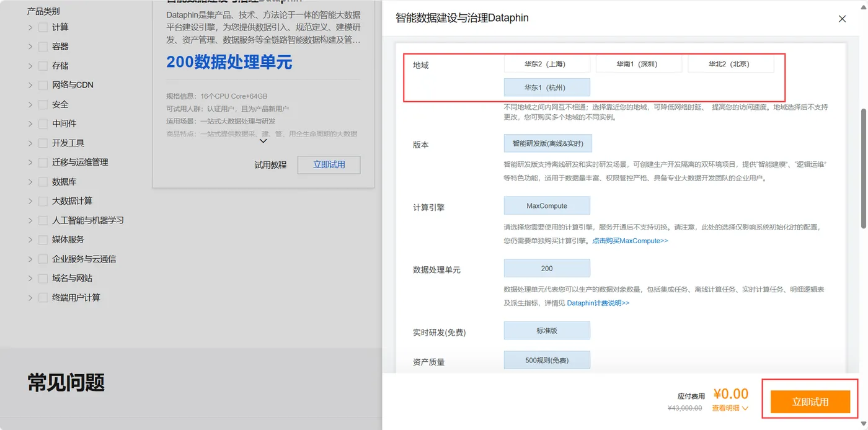Expand the 计算 category arrow
This screenshot has height=430, width=868.
click(30, 27)
